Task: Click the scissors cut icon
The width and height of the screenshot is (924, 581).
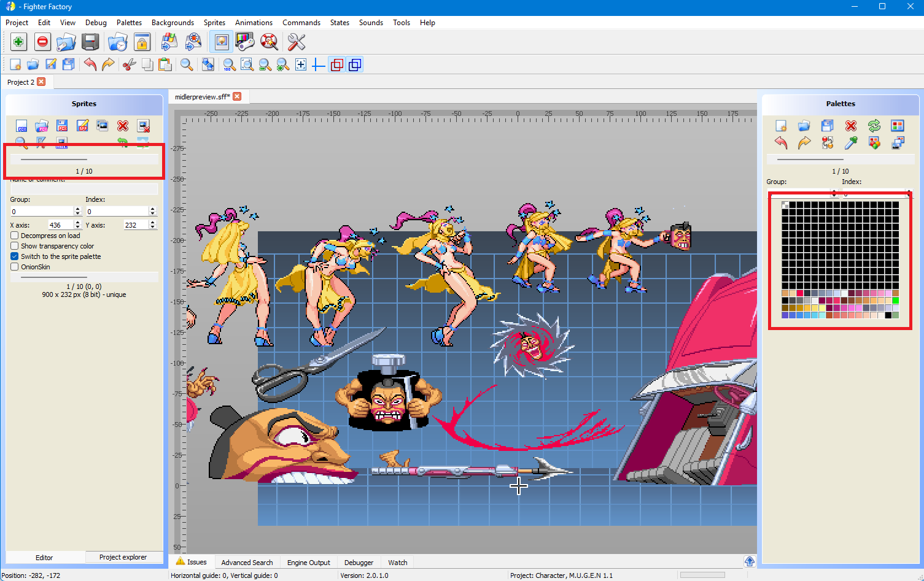Action: click(129, 65)
